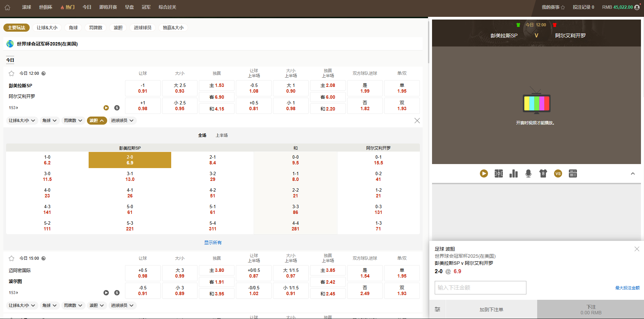This screenshot has height=319, width=644.
Task: Show the jersey lineup icon
Action: pyautogui.click(x=543, y=173)
